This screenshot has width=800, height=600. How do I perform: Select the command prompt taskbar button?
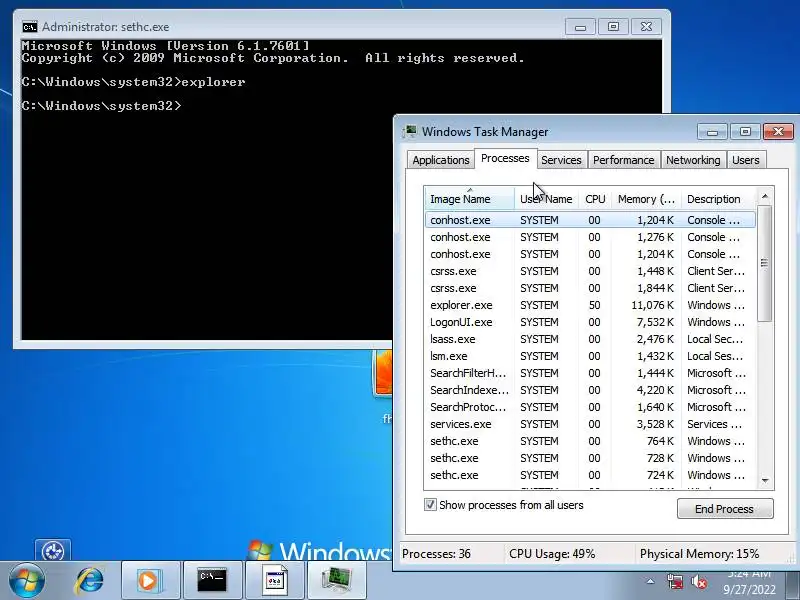[x=212, y=581]
